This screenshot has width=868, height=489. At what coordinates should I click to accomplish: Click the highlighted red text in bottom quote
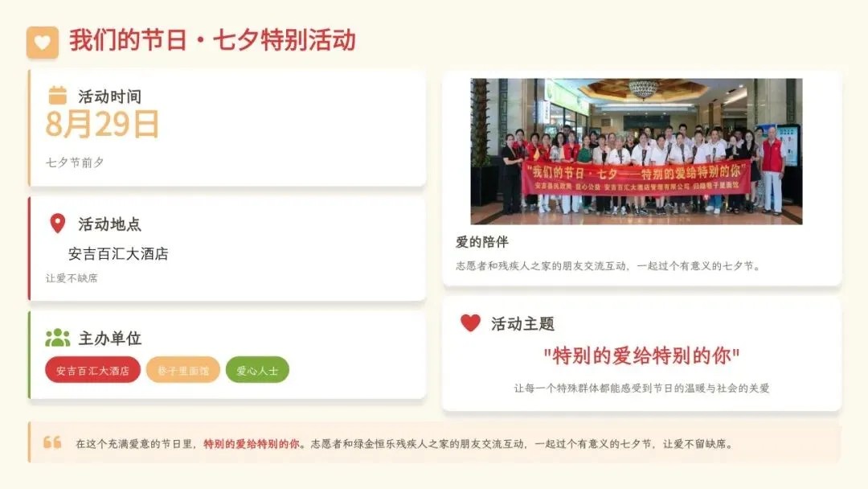[x=252, y=444]
